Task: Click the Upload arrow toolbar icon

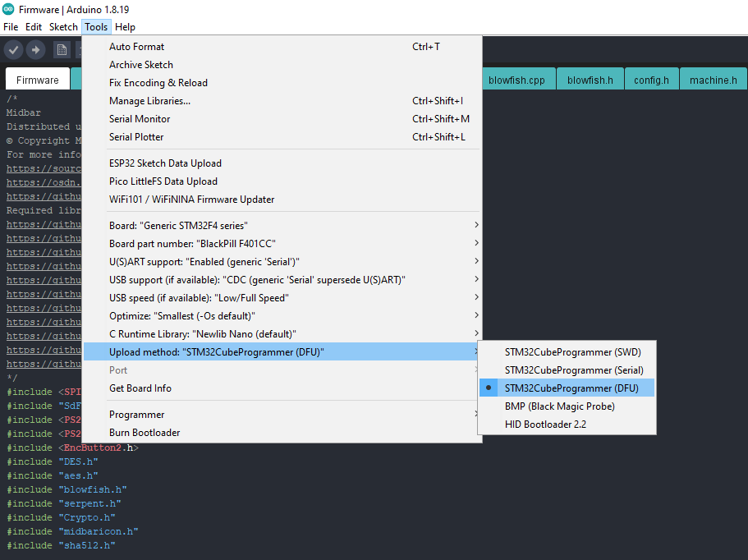Action: pyautogui.click(x=35, y=50)
